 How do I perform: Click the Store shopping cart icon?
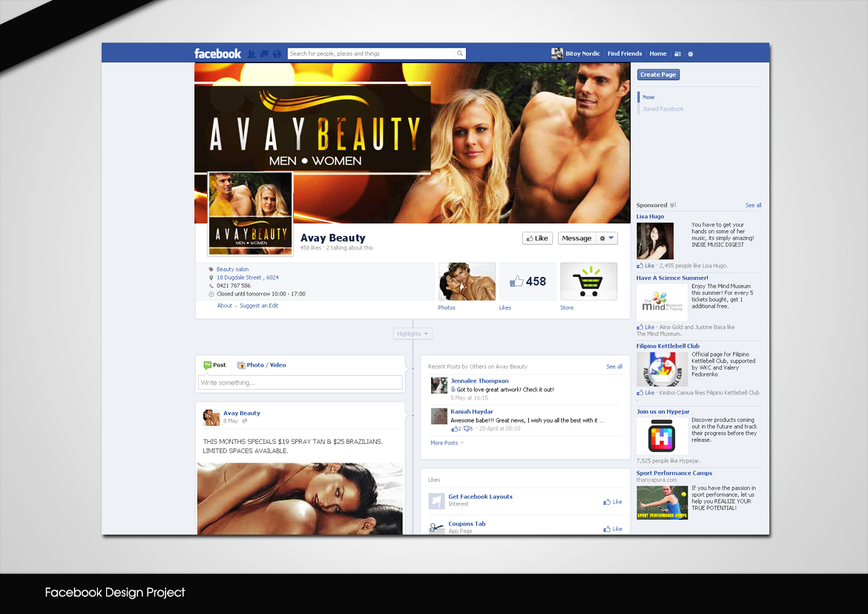click(588, 281)
